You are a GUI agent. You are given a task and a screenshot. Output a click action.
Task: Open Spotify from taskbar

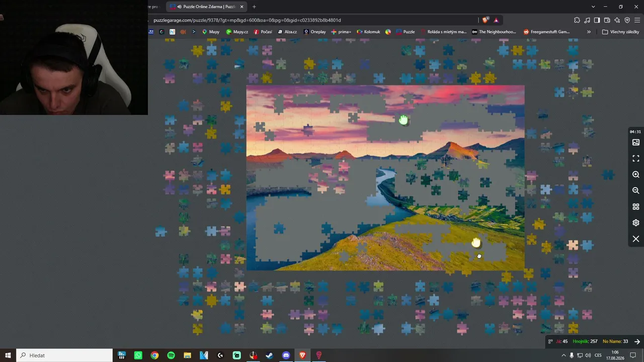click(171, 355)
